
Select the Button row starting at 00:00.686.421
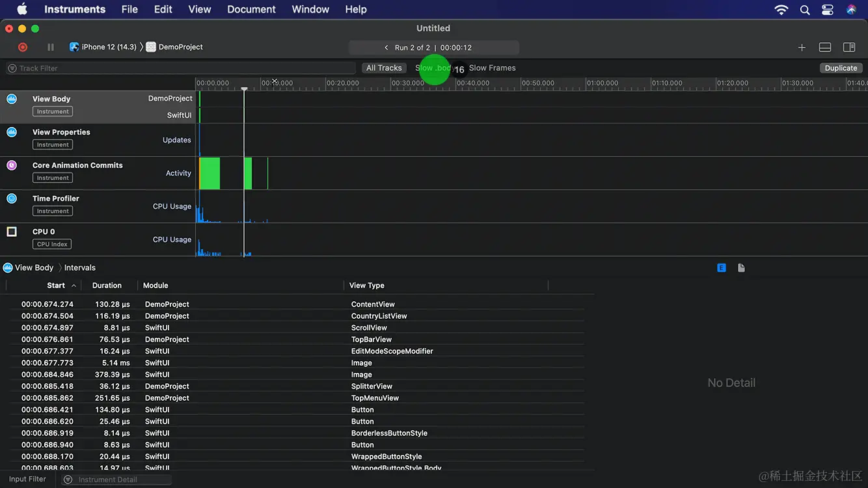[297, 410]
